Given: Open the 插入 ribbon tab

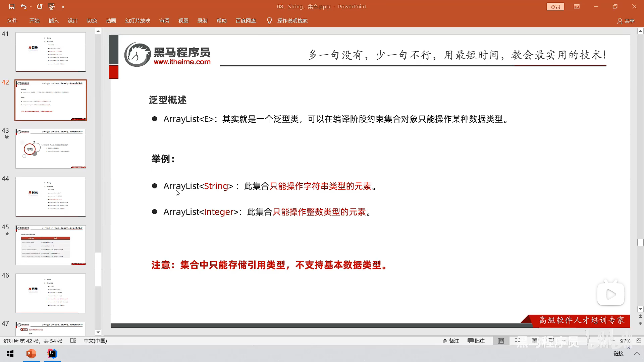Looking at the screenshot, I should (53, 21).
